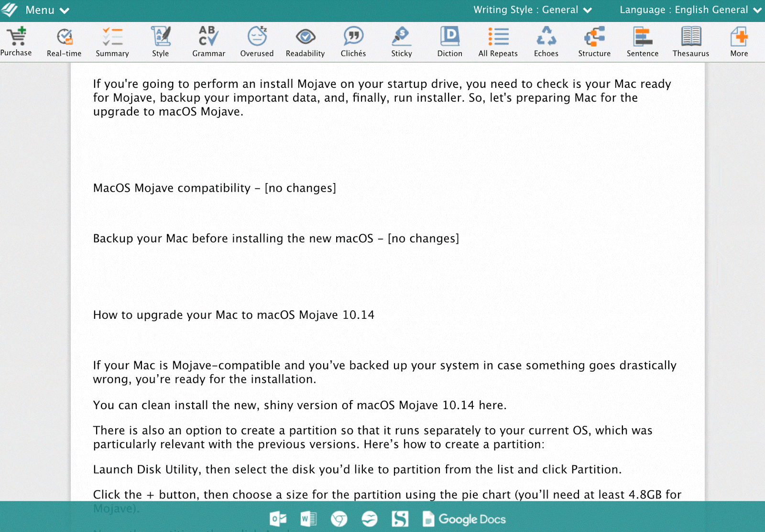Click the ProWritingAid logo icon
Image resolution: width=765 pixels, height=532 pixels.
click(10, 10)
